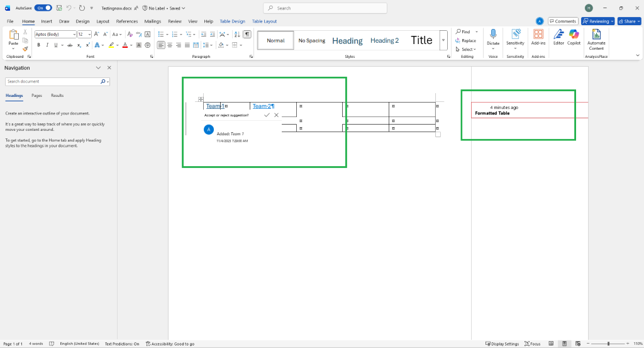Open the font size dropdown
The width and height of the screenshot is (644, 348).
(89, 35)
